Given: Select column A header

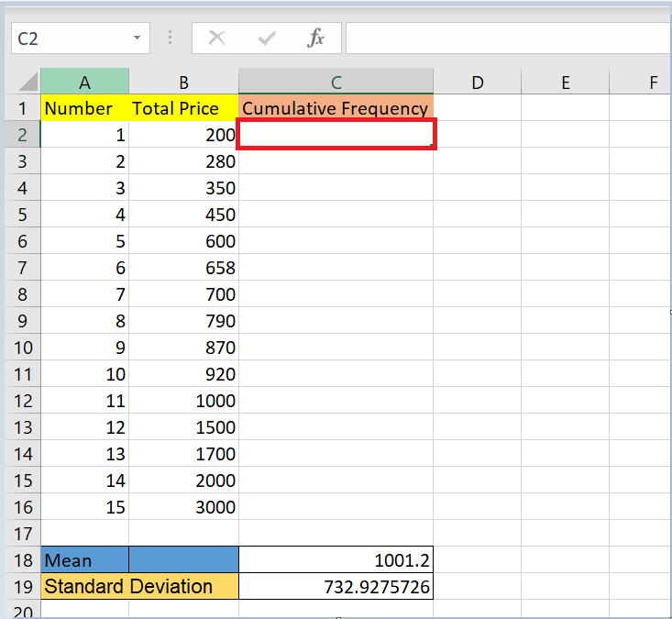Looking at the screenshot, I should pyautogui.click(x=84, y=83).
